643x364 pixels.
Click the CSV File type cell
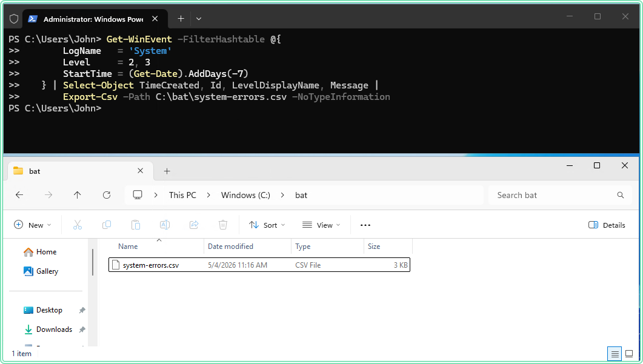308,265
